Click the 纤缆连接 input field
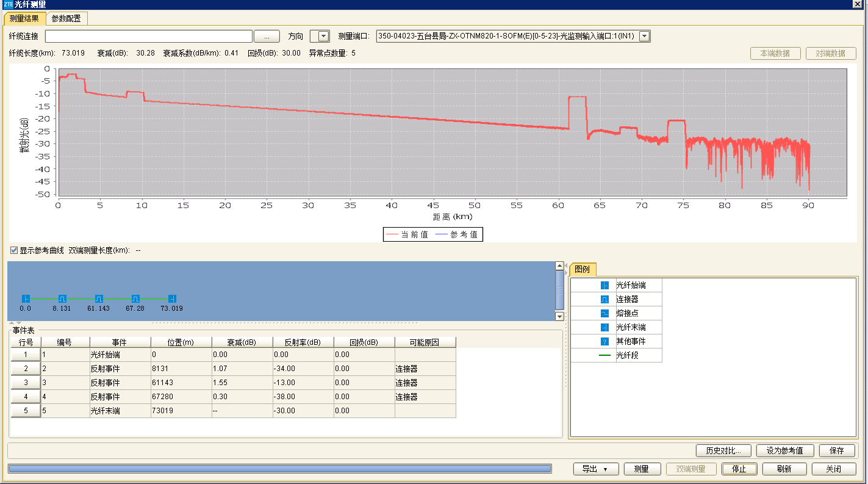 [149, 36]
